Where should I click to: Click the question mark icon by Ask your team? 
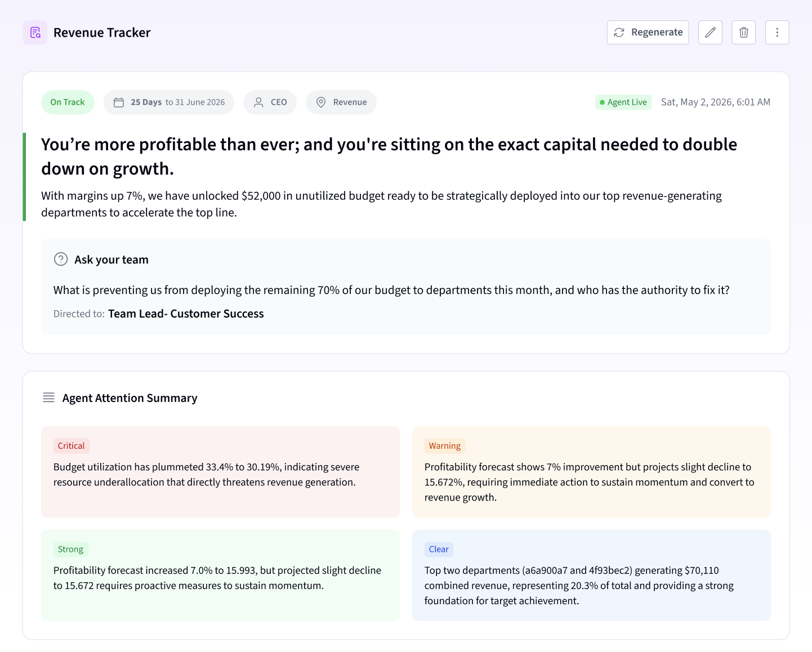click(61, 259)
